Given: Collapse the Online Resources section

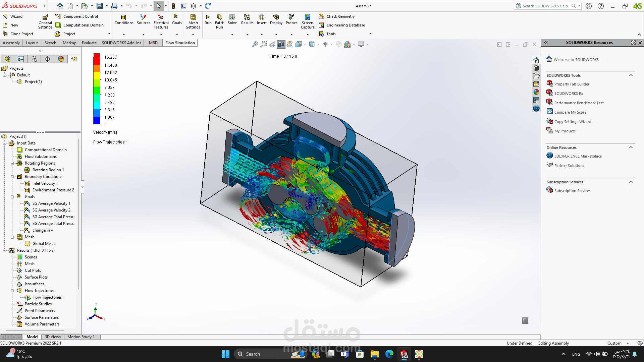Looking at the screenshot, I should pos(631,147).
